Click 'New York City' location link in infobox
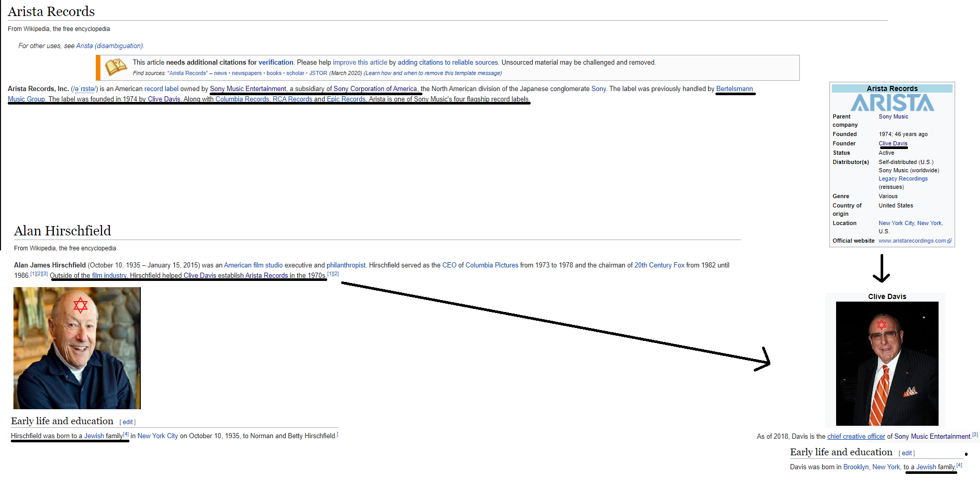Screen dimensions: 980x492 pos(897,223)
